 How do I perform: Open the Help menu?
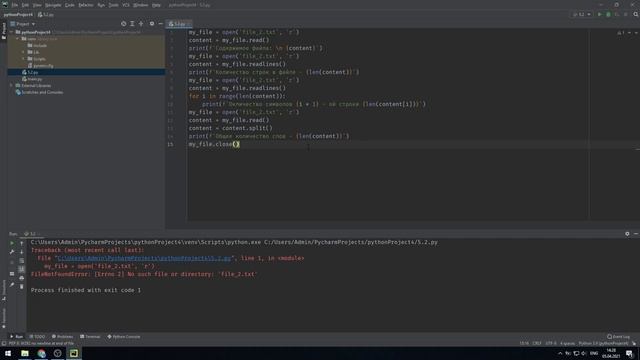coord(156,5)
